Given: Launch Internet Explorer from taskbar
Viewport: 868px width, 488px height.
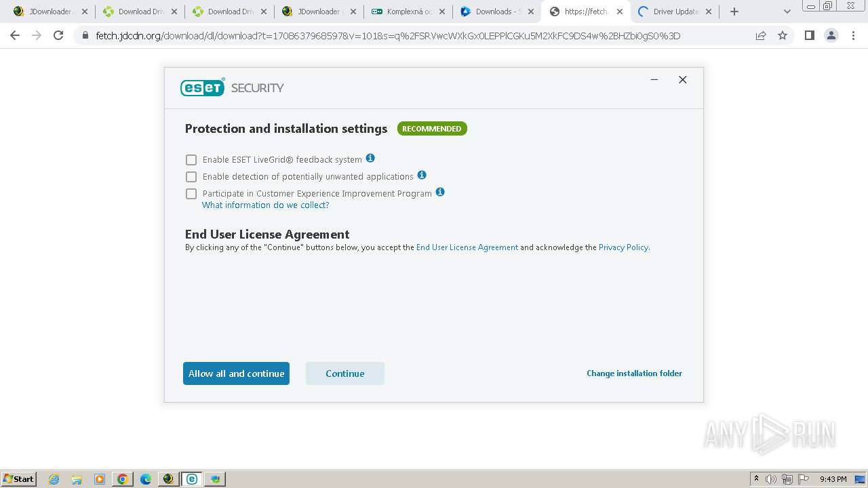Looking at the screenshot, I should coord(54,479).
